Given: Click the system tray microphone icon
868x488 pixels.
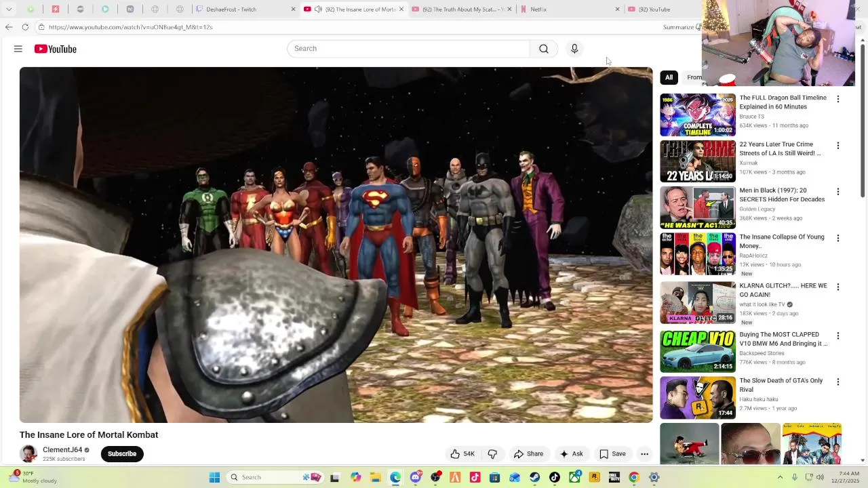Looking at the screenshot, I should (795, 477).
